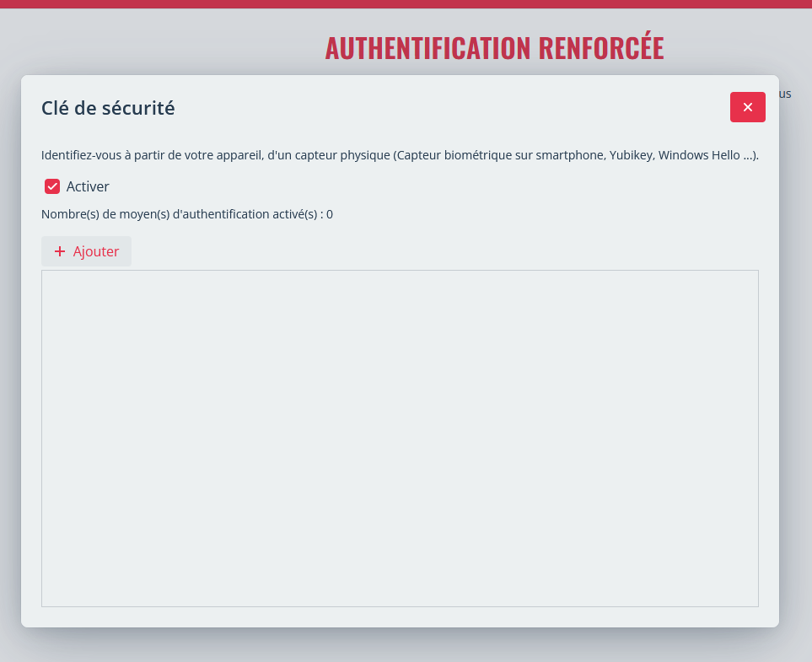Click inside the empty authentication methods list
The height and width of the screenshot is (662, 812).
[400, 438]
